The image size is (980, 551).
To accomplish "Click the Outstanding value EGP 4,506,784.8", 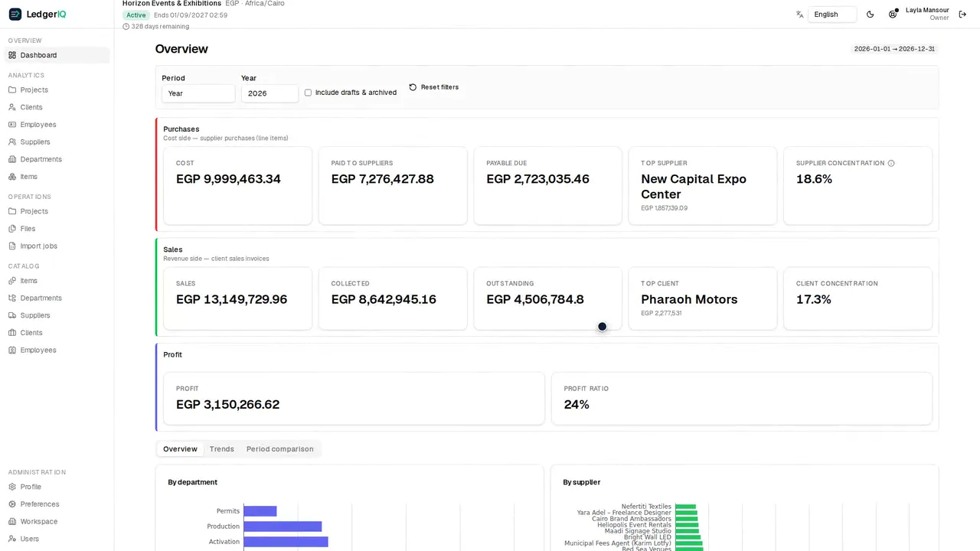I will [x=535, y=299].
